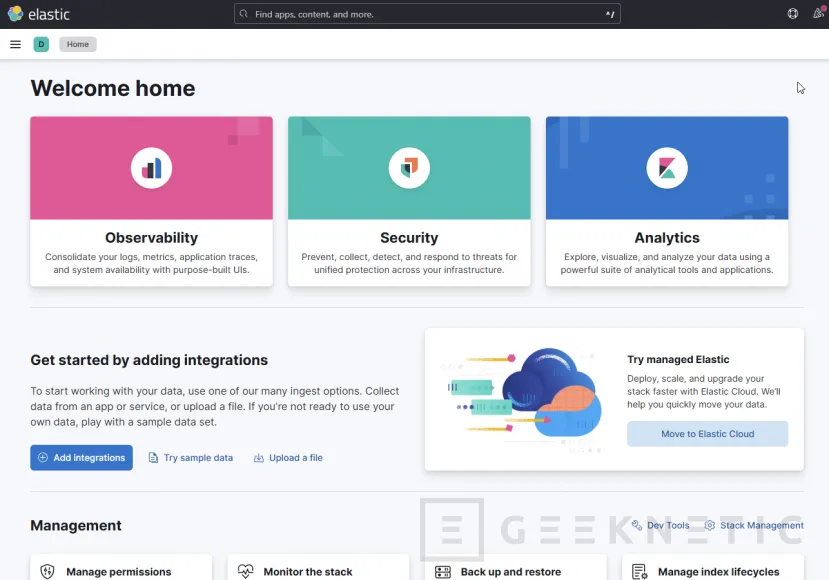The height and width of the screenshot is (580, 829).
Task: Click Upload a file link
Action: coord(295,458)
